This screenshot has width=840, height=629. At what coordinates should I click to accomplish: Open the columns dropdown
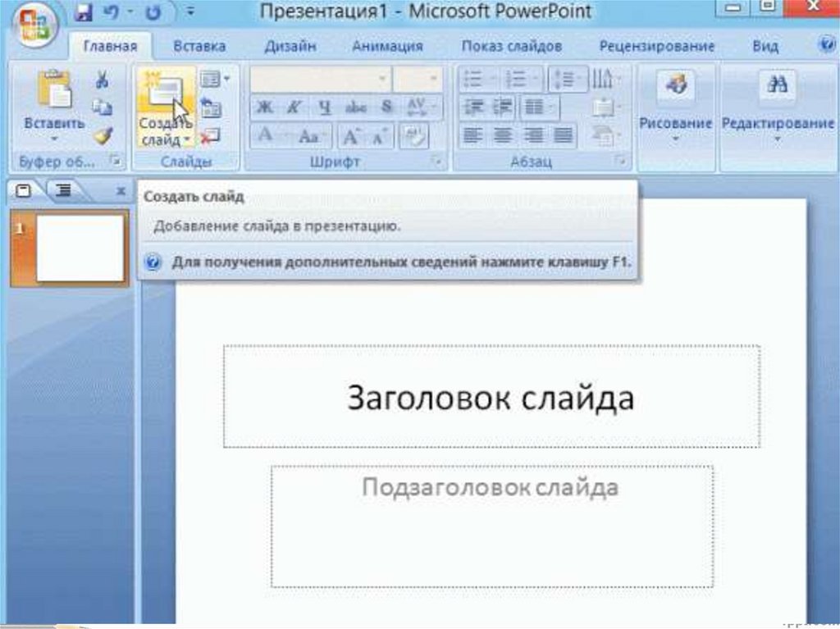coord(539,107)
